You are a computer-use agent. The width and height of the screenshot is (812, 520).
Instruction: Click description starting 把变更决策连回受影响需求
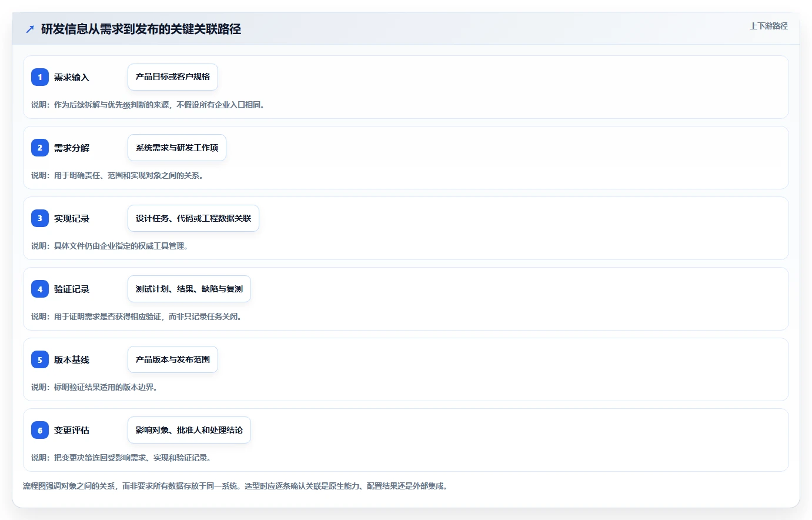pos(123,458)
